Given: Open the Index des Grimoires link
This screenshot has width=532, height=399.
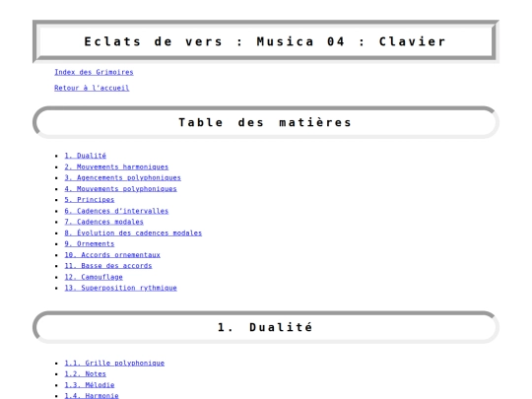Looking at the screenshot, I should click(94, 72).
